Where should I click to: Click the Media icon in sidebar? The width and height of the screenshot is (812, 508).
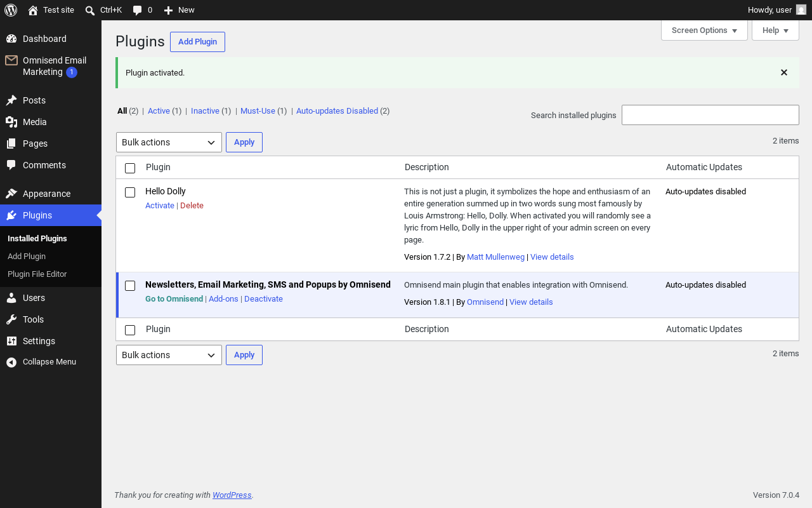[11, 122]
